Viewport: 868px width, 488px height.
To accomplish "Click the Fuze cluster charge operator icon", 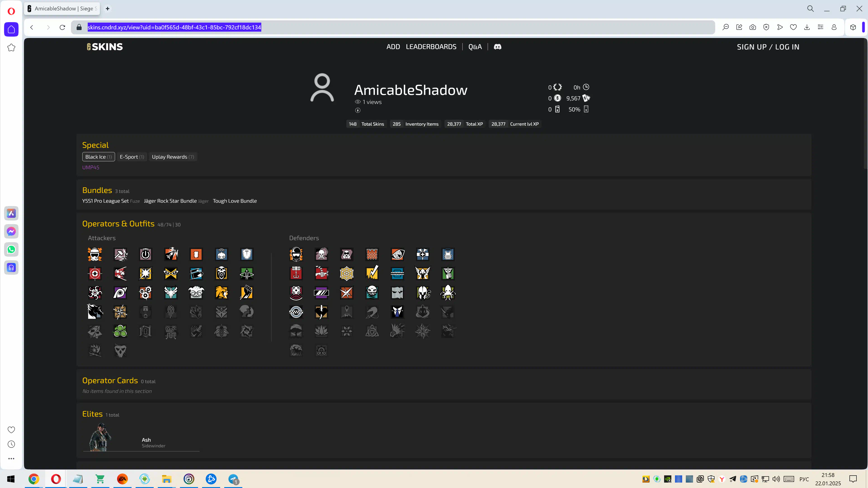I will click(x=120, y=273).
